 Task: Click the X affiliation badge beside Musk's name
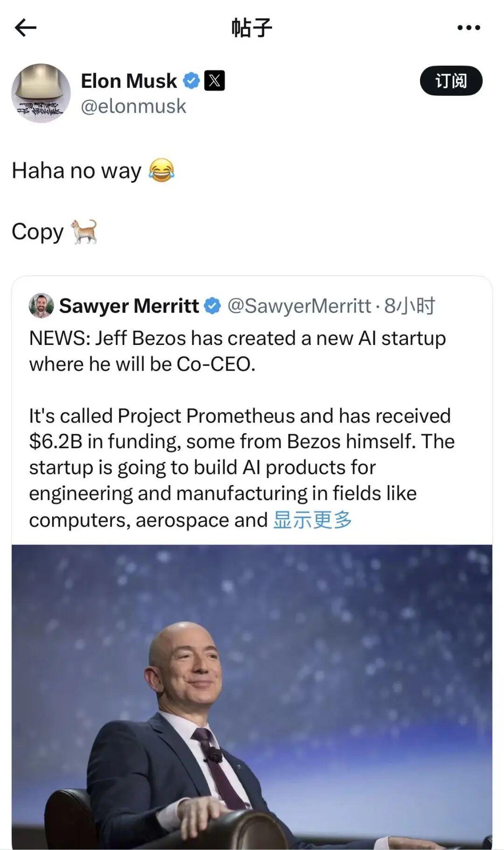[215, 80]
